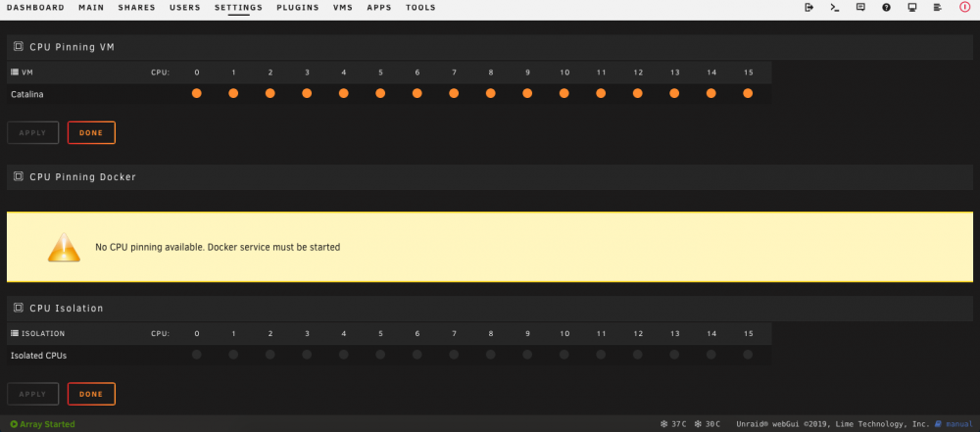
Task: Open the DASHBOARD menu
Action: 35,8
